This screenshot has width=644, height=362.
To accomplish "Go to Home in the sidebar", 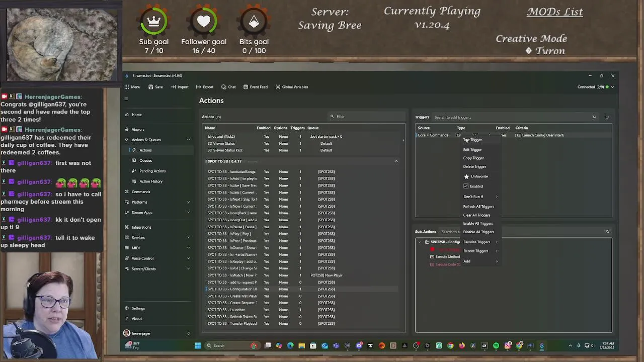I will tap(136, 115).
